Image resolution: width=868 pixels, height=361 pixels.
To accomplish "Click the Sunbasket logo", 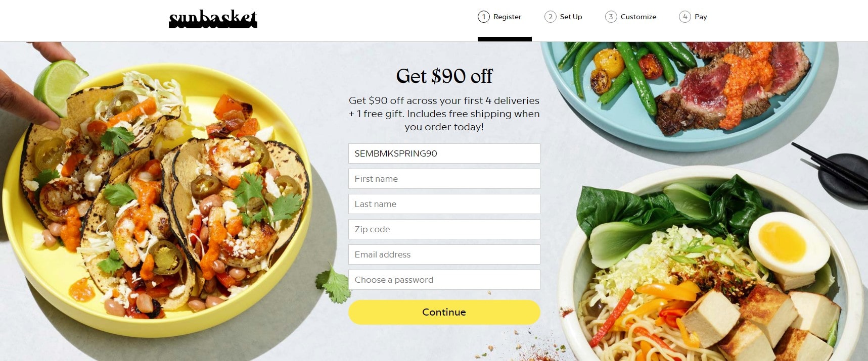I will pos(213,19).
